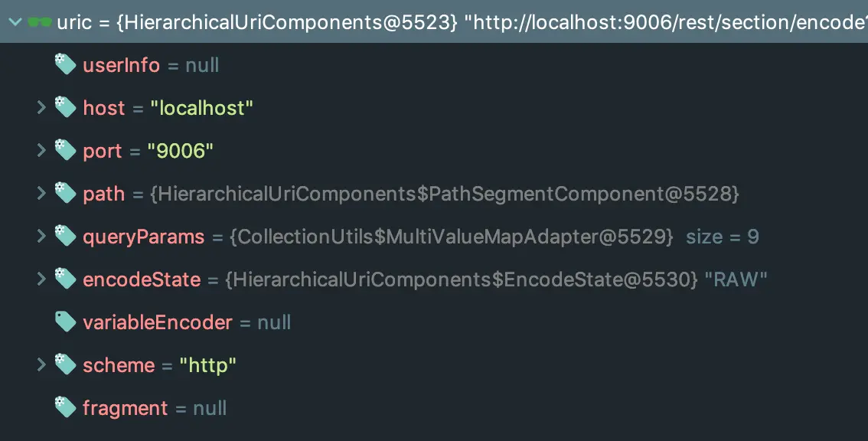The height and width of the screenshot is (441, 868).
Task: Expand the queryParams map node
Action: 41,236
